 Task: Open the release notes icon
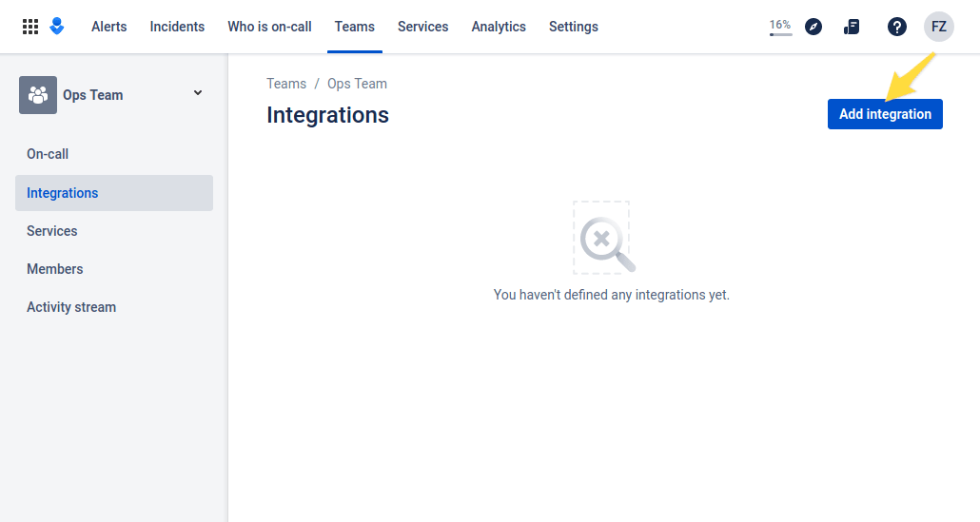[x=852, y=27]
